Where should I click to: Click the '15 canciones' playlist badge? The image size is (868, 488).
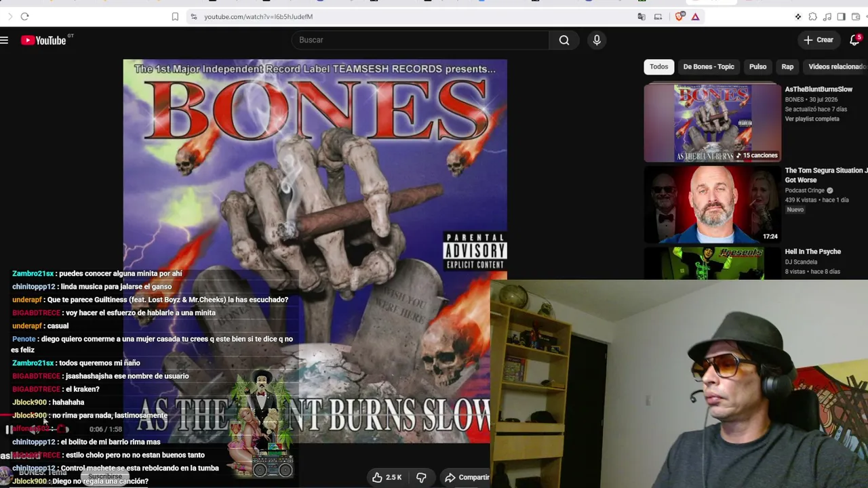756,155
